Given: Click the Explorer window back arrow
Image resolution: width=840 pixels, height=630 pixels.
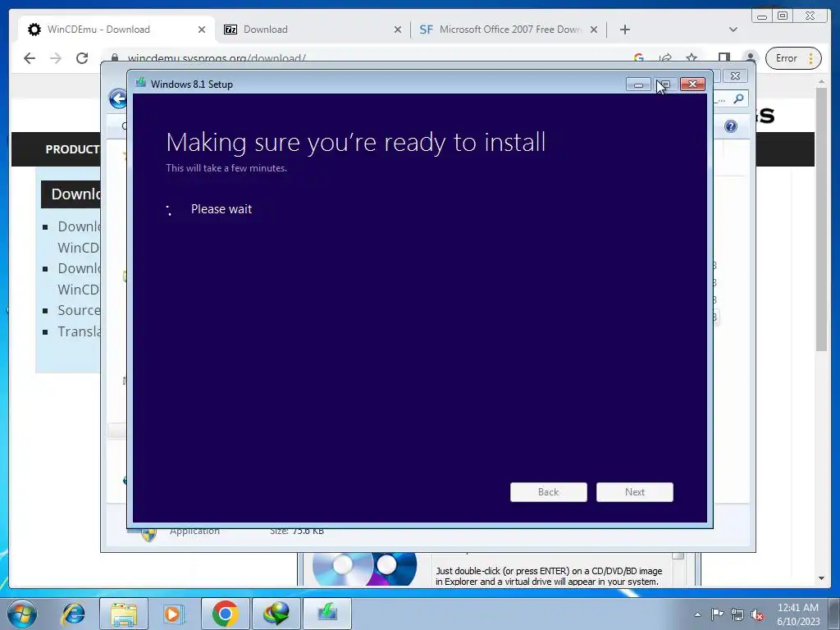Looking at the screenshot, I should coord(118,98).
